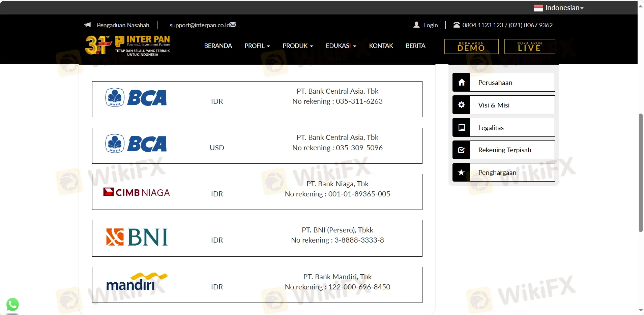Screen dimensions: 644x315
Task: Expand the PROFIL menu dropdown
Action: pyautogui.click(x=257, y=46)
